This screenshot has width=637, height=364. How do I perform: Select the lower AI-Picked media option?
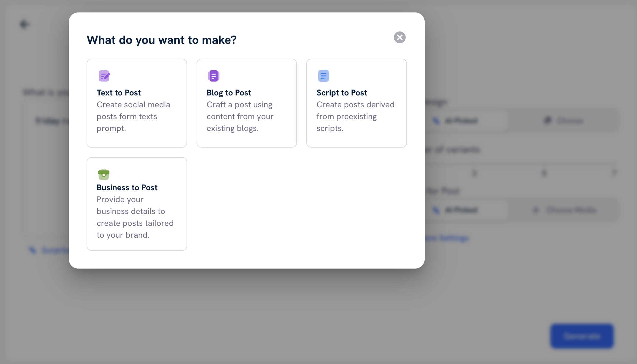pyautogui.click(x=461, y=210)
